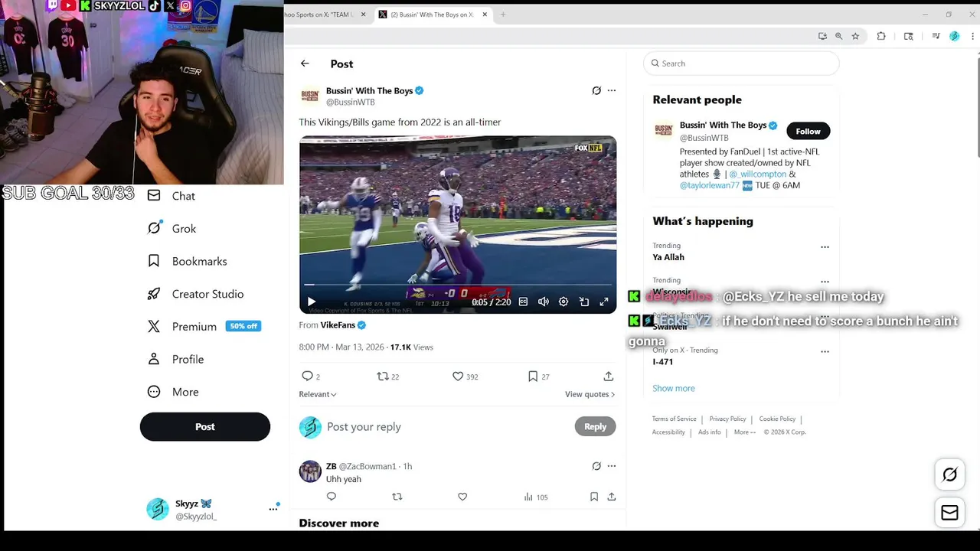Open Grok icon on ZB's reply
This screenshot has height=551, width=980.
click(x=596, y=465)
